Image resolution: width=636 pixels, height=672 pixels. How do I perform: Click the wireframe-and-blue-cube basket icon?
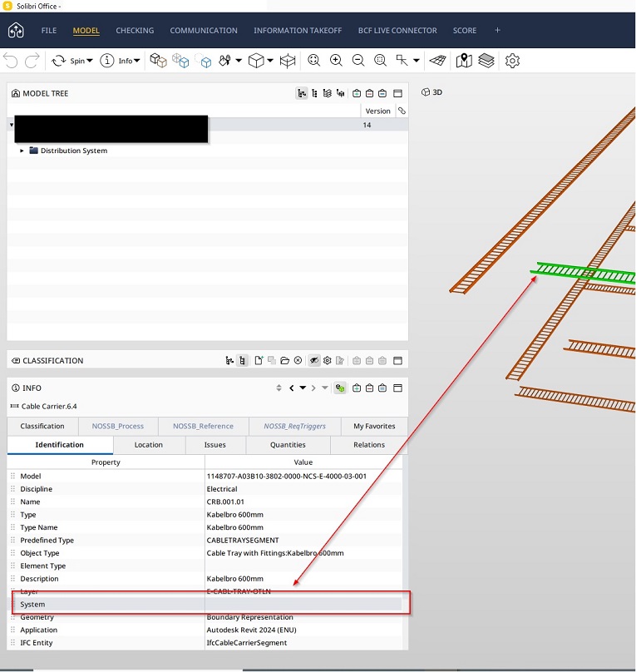tap(180, 61)
